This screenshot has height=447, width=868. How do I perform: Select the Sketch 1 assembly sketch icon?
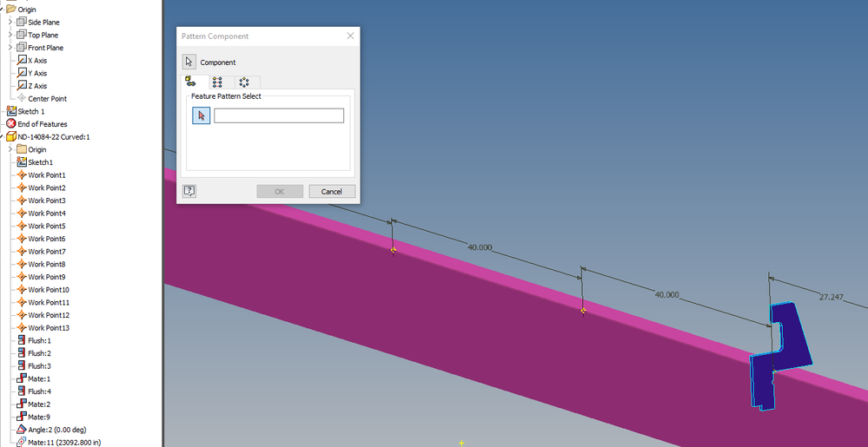(x=11, y=111)
